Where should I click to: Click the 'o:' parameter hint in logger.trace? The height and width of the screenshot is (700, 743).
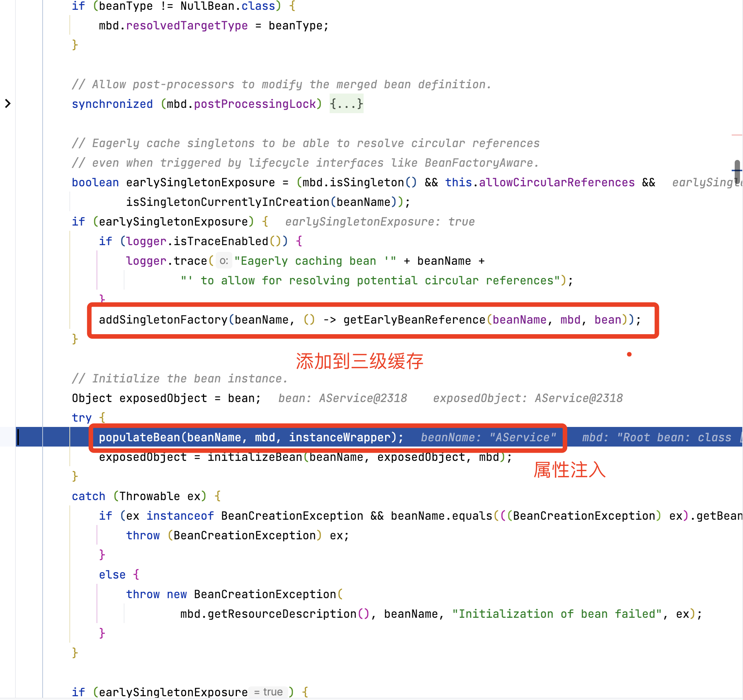pyautogui.click(x=224, y=261)
